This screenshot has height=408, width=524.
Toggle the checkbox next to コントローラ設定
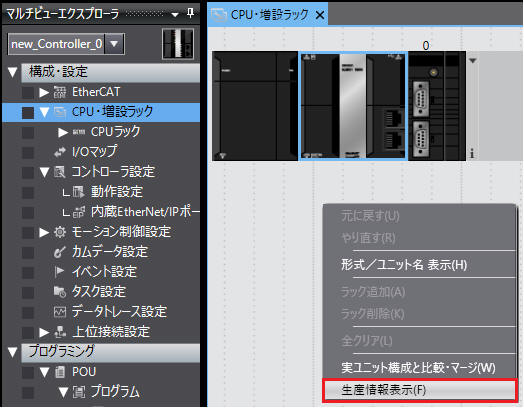tap(28, 173)
